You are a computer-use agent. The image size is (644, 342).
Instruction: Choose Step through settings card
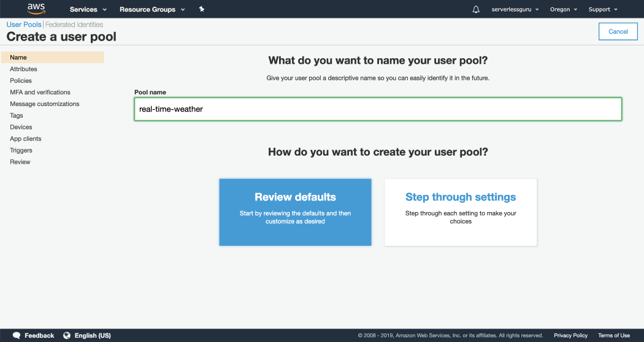(x=461, y=212)
